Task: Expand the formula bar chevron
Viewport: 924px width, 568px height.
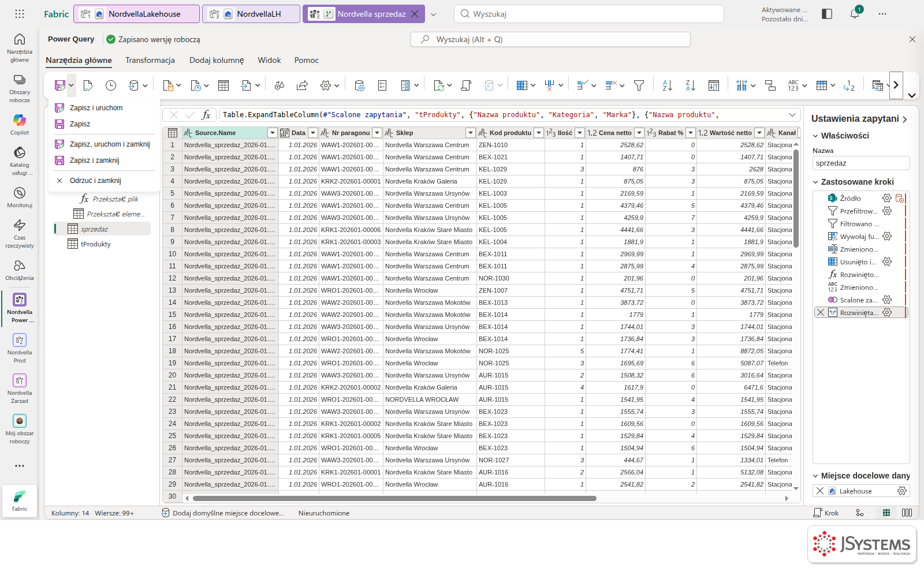Action: tap(792, 115)
